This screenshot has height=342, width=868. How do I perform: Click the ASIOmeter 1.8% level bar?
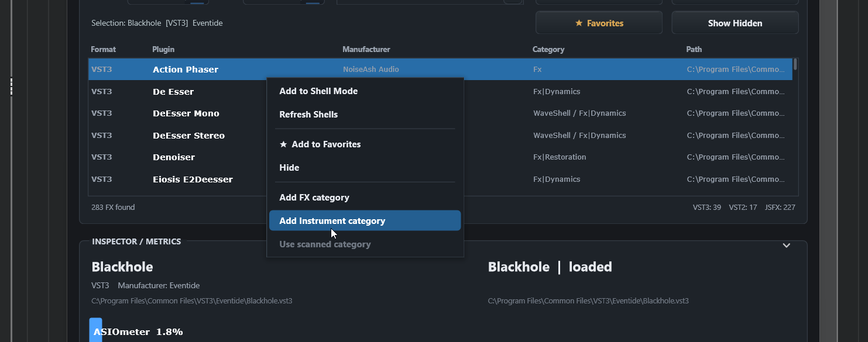[x=95, y=330]
